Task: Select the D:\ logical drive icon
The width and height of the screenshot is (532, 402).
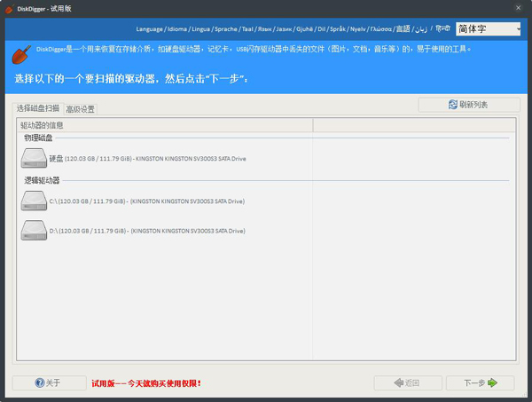Action: [x=34, y=231]
